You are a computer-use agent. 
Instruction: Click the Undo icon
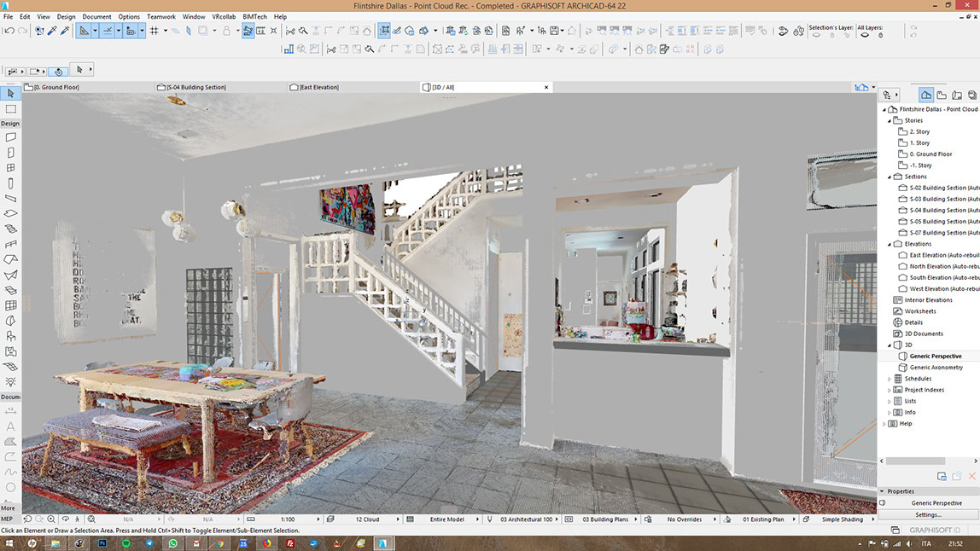coord(8,31)
